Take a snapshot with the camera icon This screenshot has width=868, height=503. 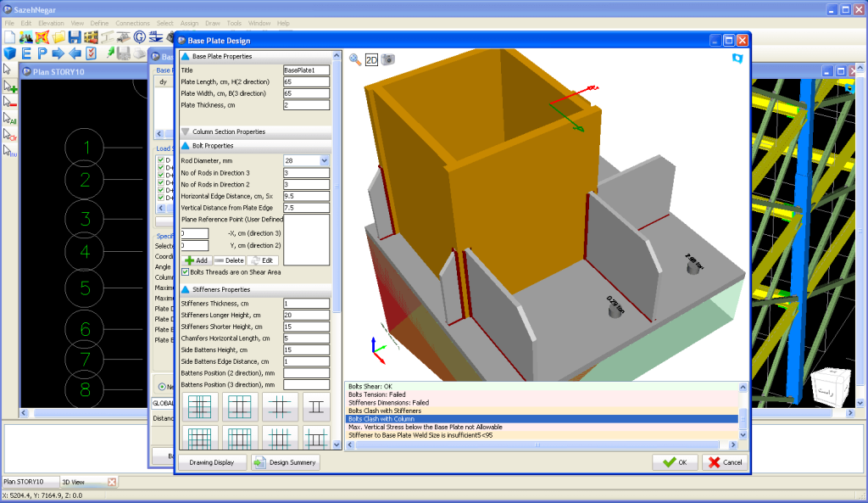387,59
